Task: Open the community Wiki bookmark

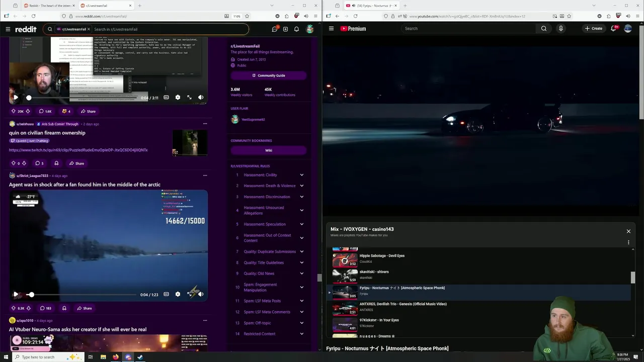Action: (269, 150)
